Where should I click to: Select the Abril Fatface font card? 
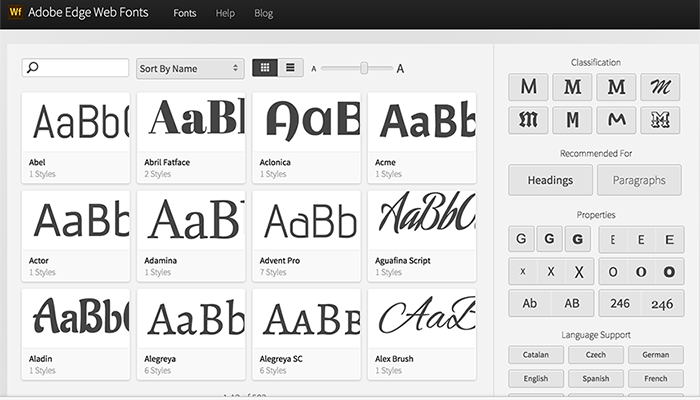191,138
